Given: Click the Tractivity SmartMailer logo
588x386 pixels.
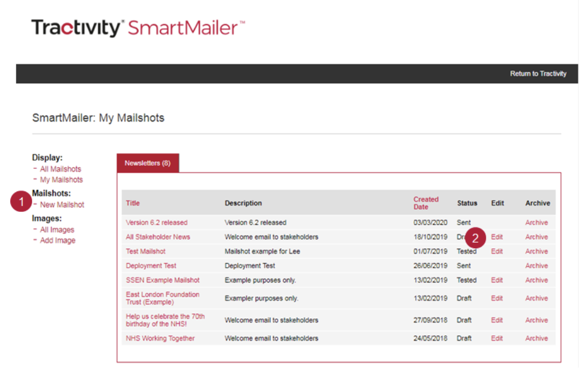Looking at the screenshot, I should click(139, 28).
